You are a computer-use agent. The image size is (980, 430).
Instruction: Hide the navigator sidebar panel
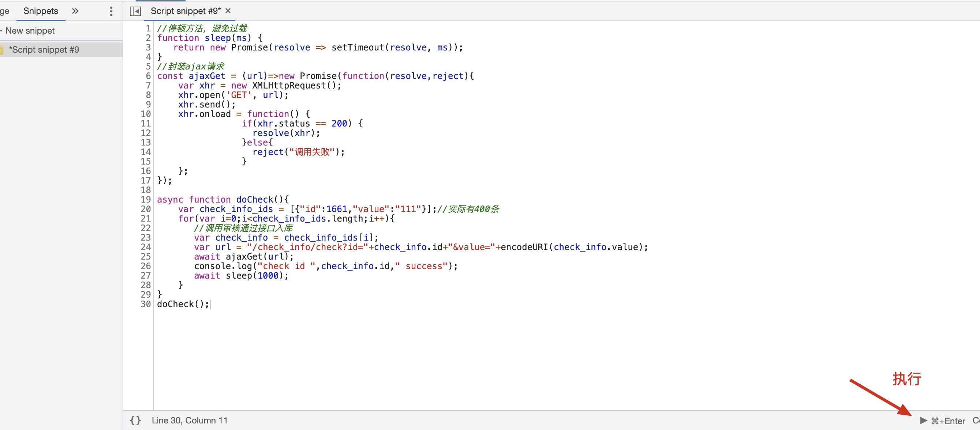tap(135, 11)
